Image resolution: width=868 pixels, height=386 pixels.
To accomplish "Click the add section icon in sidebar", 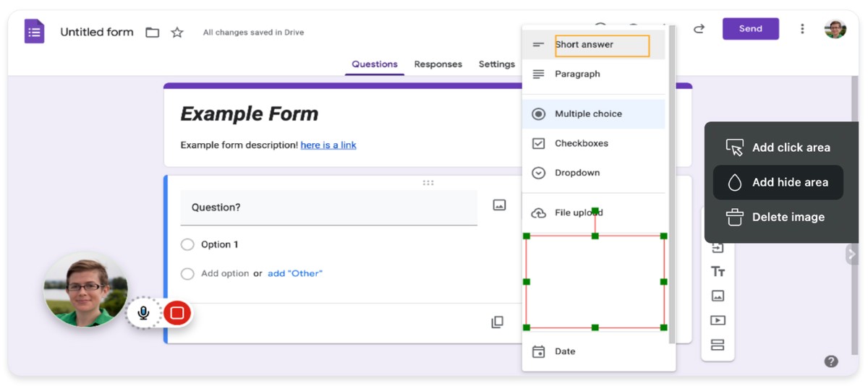I will [718, 345].
